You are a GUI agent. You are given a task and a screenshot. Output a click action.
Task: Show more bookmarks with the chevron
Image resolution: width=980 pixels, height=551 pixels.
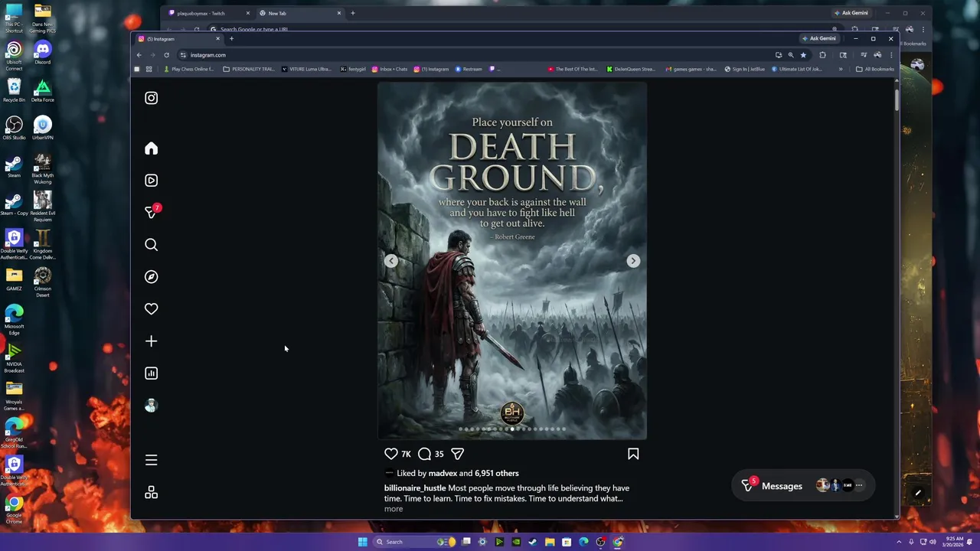(841, 69)
